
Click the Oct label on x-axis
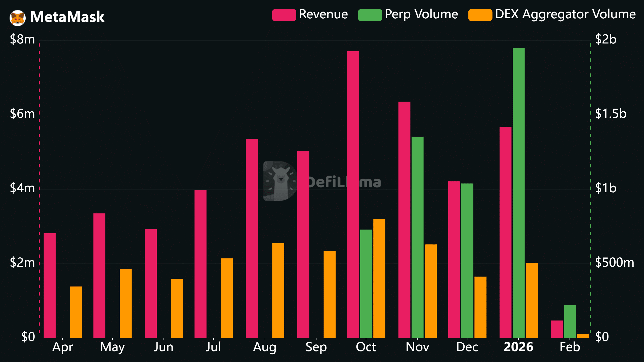[366, 347]
